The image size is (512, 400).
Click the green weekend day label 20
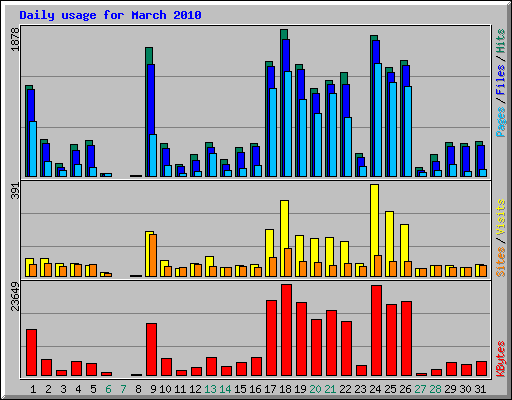tap(315, 389)
